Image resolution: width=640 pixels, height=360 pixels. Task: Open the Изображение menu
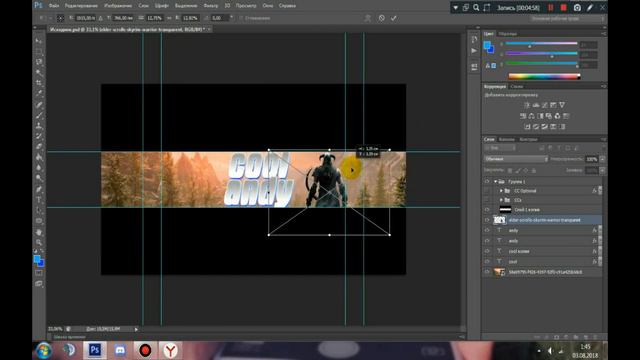point(118,6)
